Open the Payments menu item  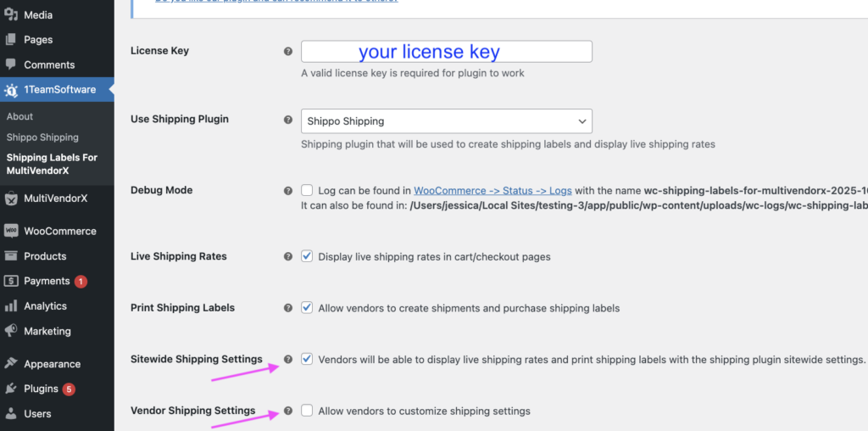tap(47, 281)
